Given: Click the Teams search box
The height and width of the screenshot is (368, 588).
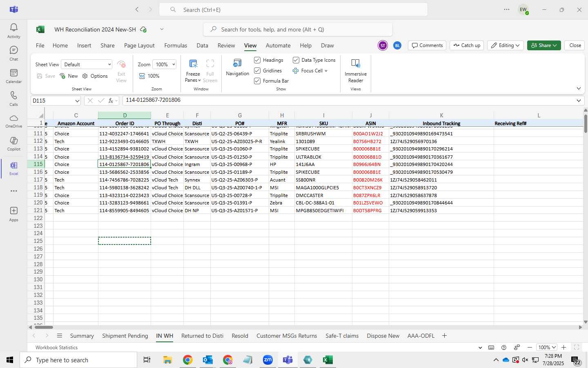Looking at the screenshot, I should 293,9.
